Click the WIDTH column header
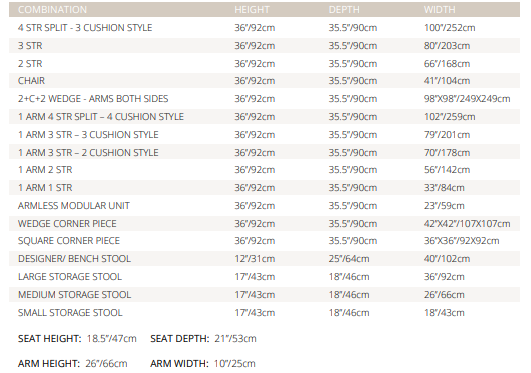This screenshot has height=373, width=531. [439, 9]
